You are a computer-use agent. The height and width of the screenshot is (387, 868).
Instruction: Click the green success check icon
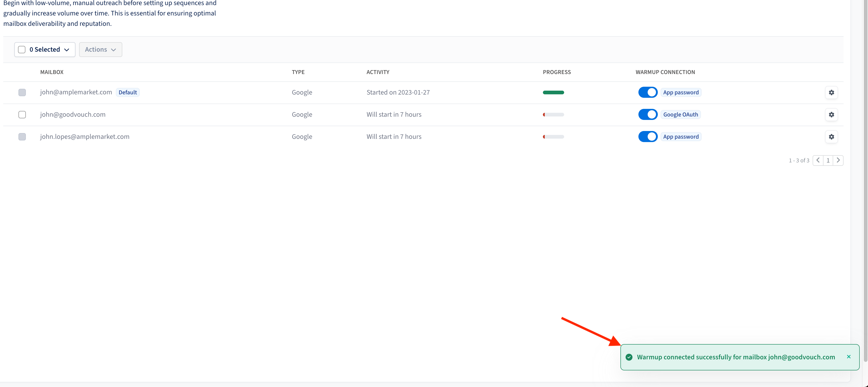point(629,357)
